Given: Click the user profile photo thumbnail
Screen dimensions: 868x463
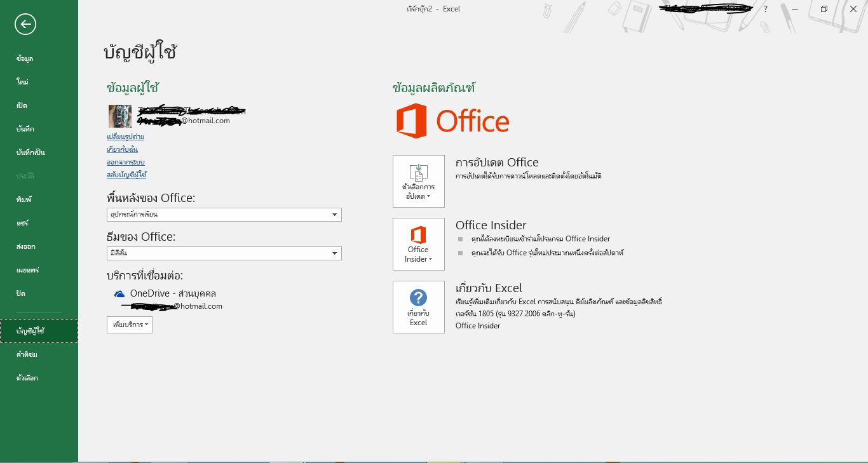Looking at the screenshot, I should point(120,116).
